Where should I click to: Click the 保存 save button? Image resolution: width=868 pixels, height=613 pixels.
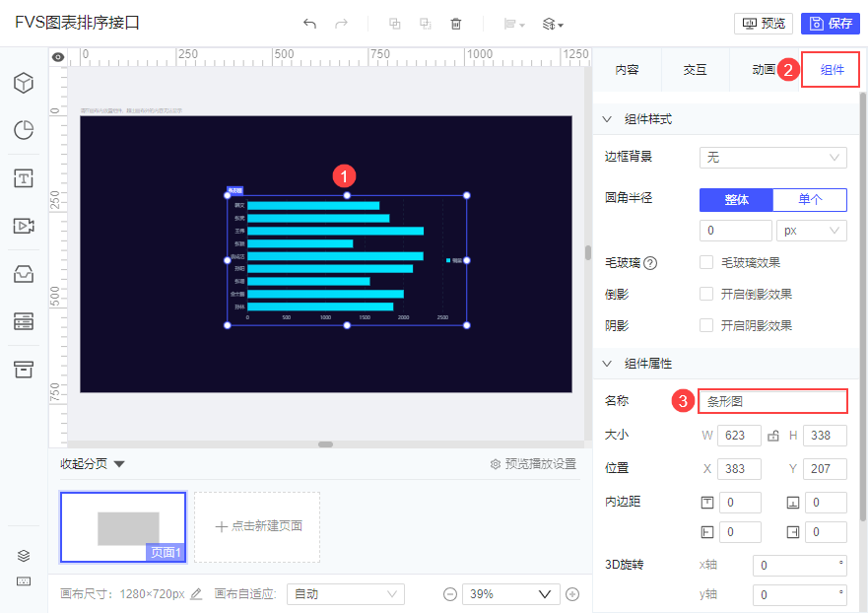831,24
